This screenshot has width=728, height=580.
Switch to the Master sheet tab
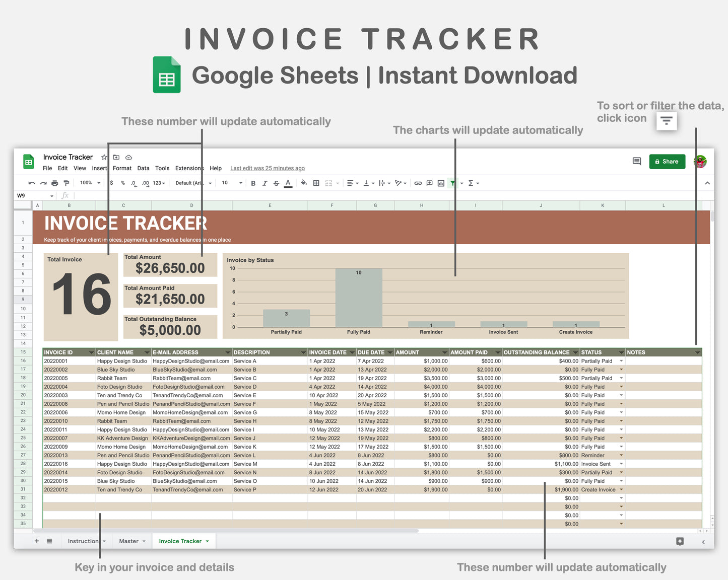coord(130,541)
